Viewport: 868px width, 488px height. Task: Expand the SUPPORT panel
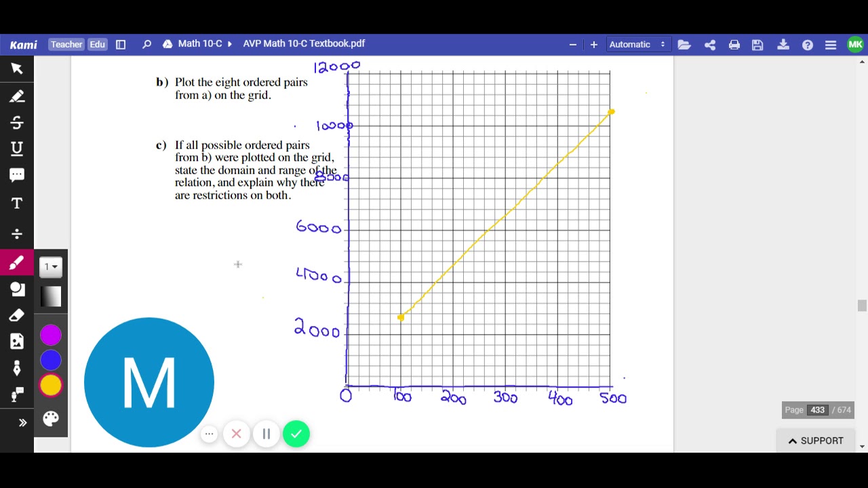pos(816,441)
